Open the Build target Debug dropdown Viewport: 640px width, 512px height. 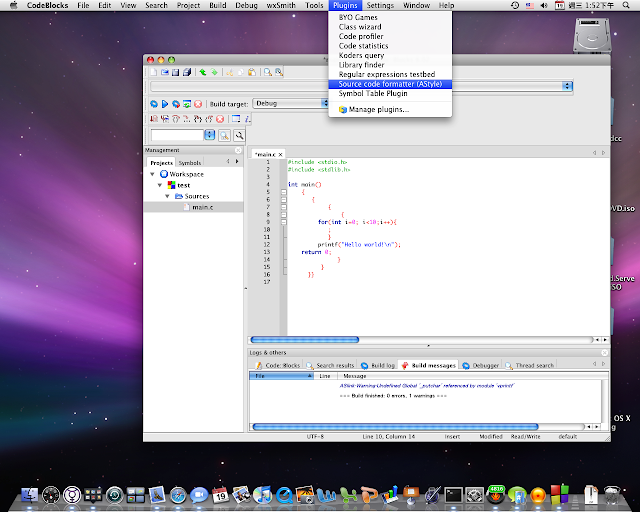[x=291, y=103]
